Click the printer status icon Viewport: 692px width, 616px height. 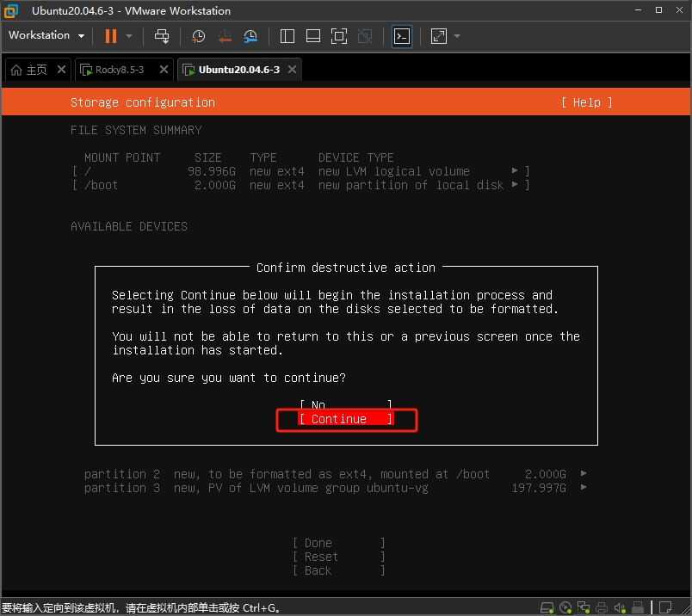point(602,607)
